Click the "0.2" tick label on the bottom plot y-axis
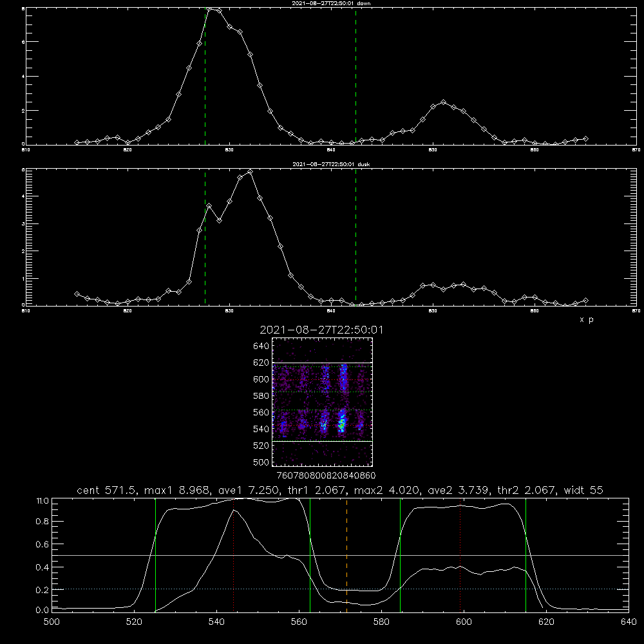This screenshot has width=644, height=644. pos(43,590)
